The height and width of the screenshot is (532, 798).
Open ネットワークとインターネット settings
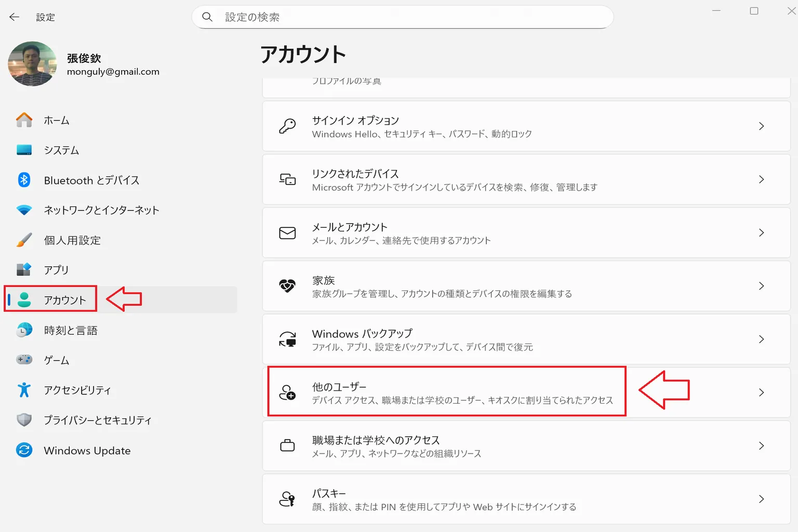(x=101, y=210)
